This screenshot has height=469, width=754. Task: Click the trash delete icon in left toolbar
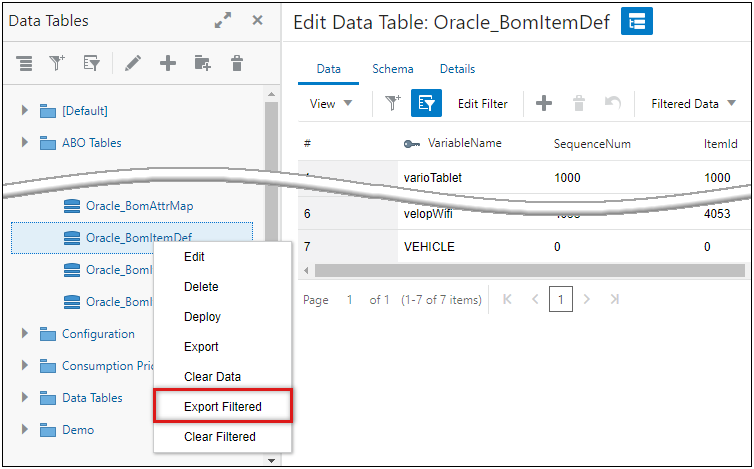pyautogui.click(x=237, y=63)
